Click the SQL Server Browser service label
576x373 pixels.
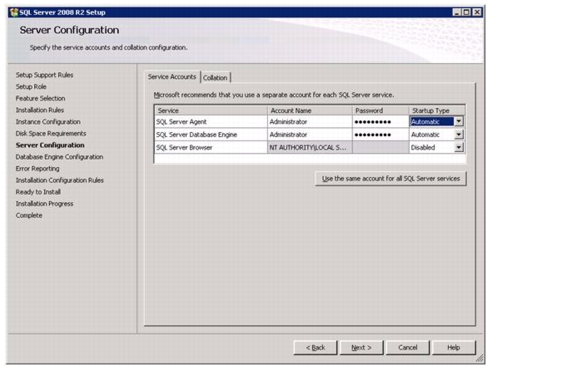tap(184, 147)
